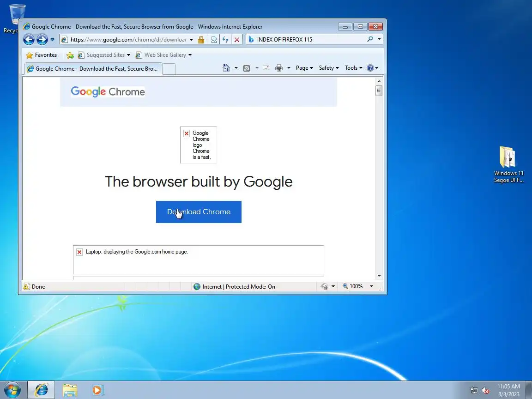Go to home page via Home icon
532x399 pixels.
[x=226, y=68]
